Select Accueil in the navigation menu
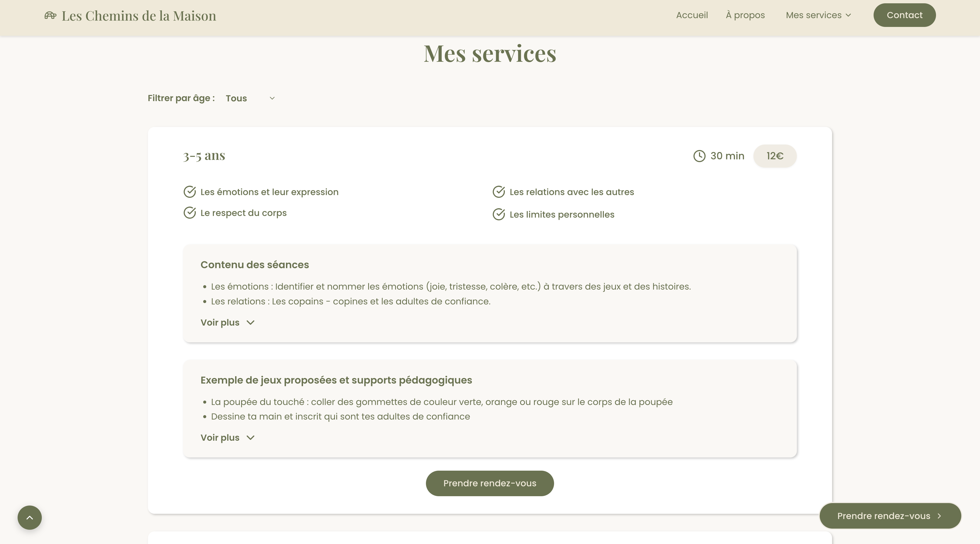 point(692,15)
